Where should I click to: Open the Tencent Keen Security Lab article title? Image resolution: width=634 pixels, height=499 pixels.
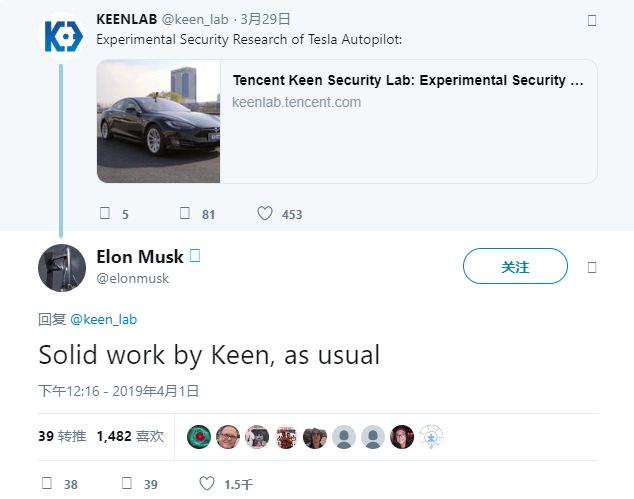click(408, 80)
